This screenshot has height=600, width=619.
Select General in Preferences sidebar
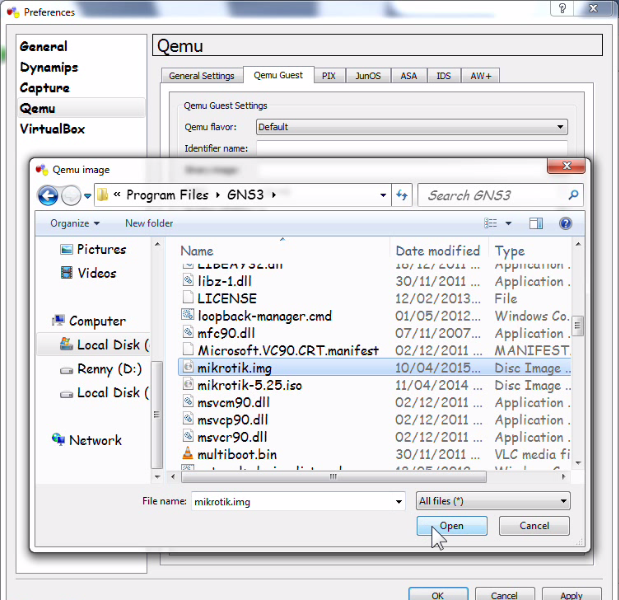coord(43,47)
